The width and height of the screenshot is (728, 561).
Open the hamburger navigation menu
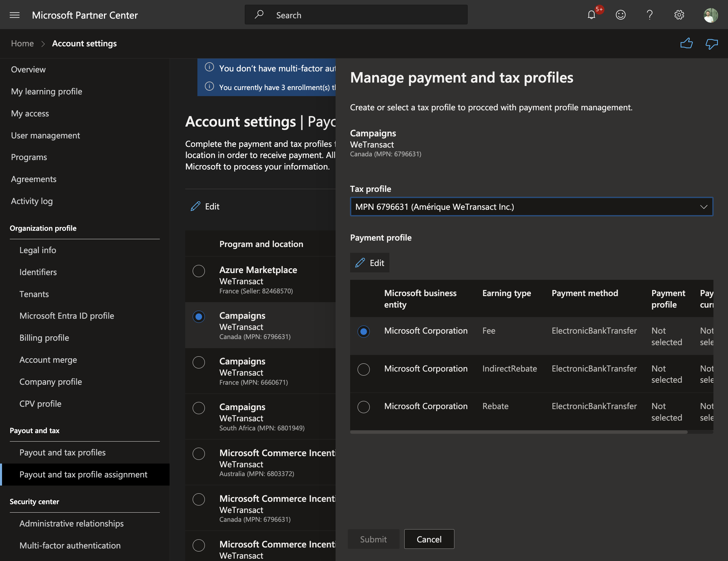point(15,15)
